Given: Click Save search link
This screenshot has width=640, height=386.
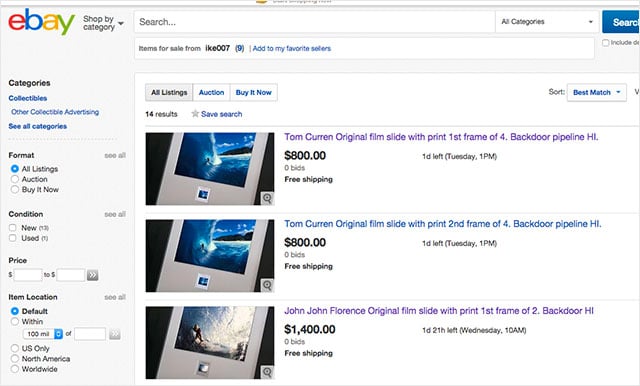Looking at the screenshot, I should coord(222,114).
